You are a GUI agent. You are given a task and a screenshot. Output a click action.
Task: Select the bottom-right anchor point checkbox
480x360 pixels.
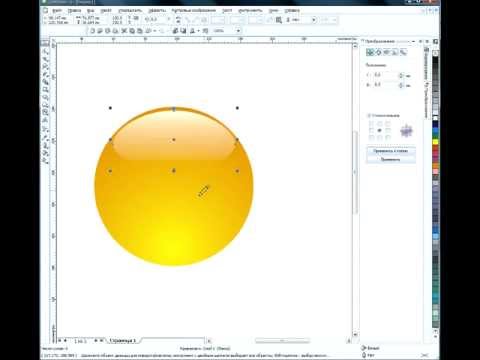point(388,137)
